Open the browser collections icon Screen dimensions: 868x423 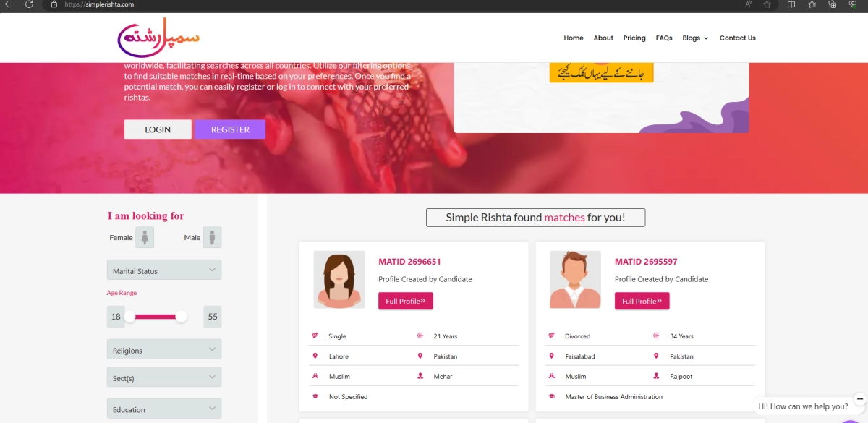pyautogui.click(x=833, y=4)
